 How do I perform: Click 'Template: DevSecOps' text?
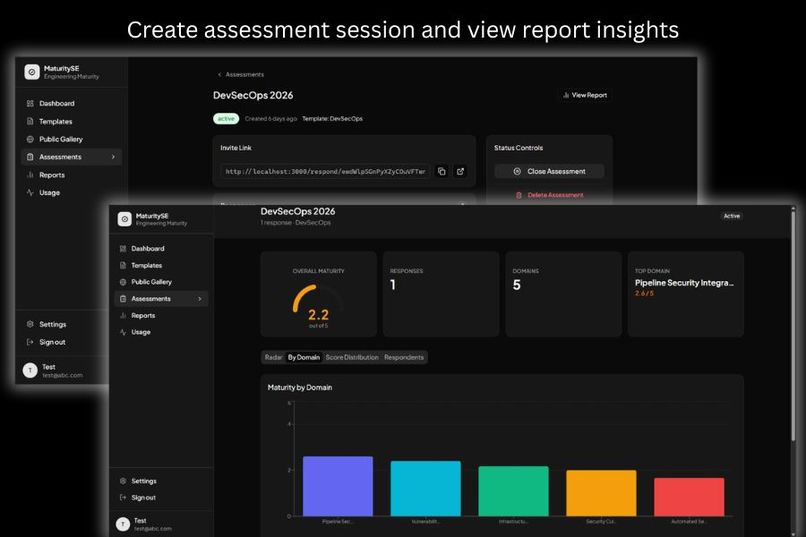point(332,119)
